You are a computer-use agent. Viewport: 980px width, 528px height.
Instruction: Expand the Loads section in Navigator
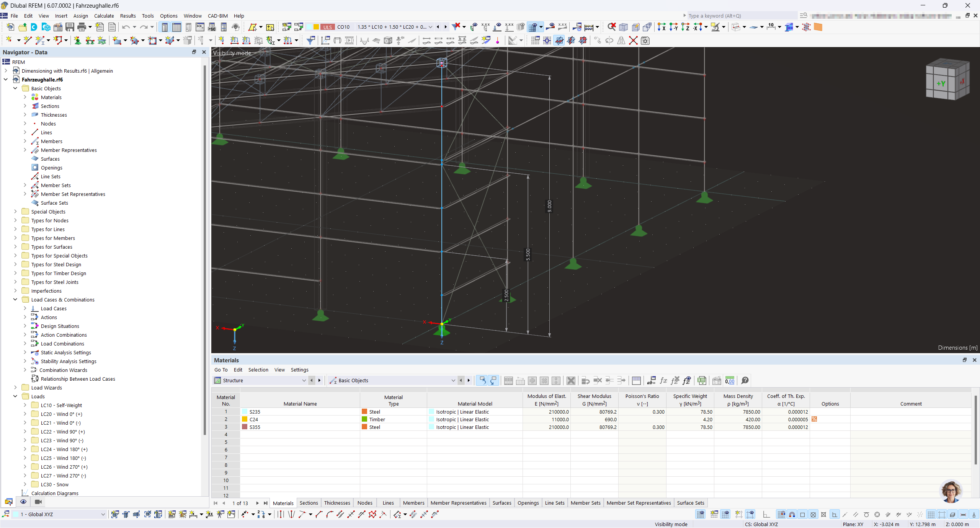click(14, 396)
